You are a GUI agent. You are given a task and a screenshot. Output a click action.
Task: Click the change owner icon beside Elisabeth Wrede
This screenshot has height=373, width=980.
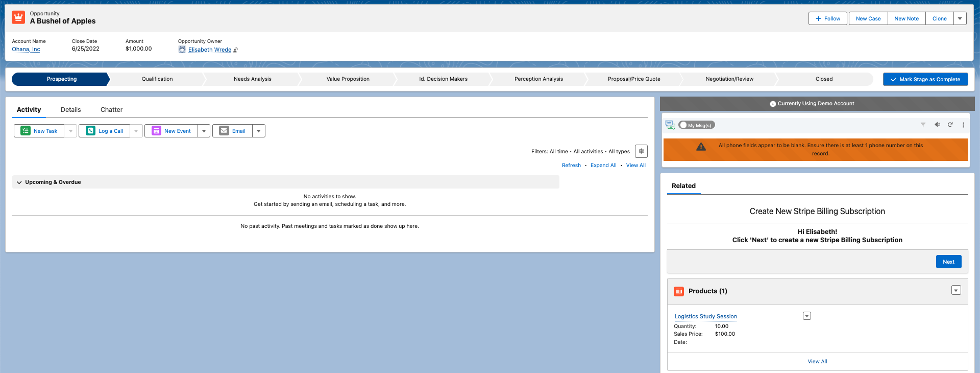[235, 50]
